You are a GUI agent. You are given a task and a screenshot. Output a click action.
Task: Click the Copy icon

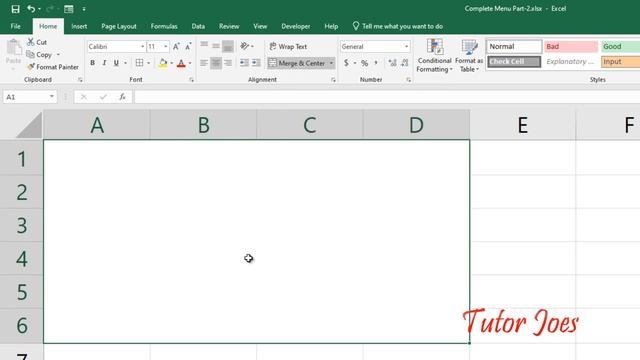click(30, 54)
